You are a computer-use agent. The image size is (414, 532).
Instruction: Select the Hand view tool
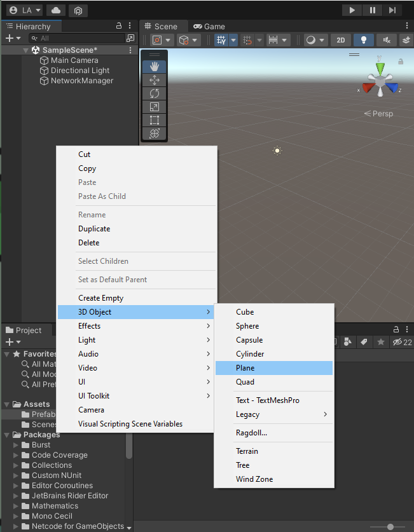pos(155,67)
